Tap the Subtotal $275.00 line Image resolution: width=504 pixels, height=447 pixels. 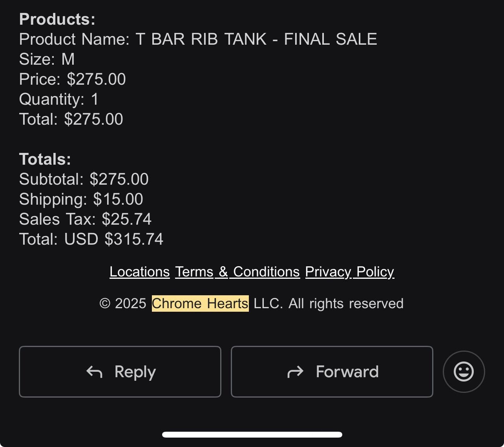tap(84, 179)
